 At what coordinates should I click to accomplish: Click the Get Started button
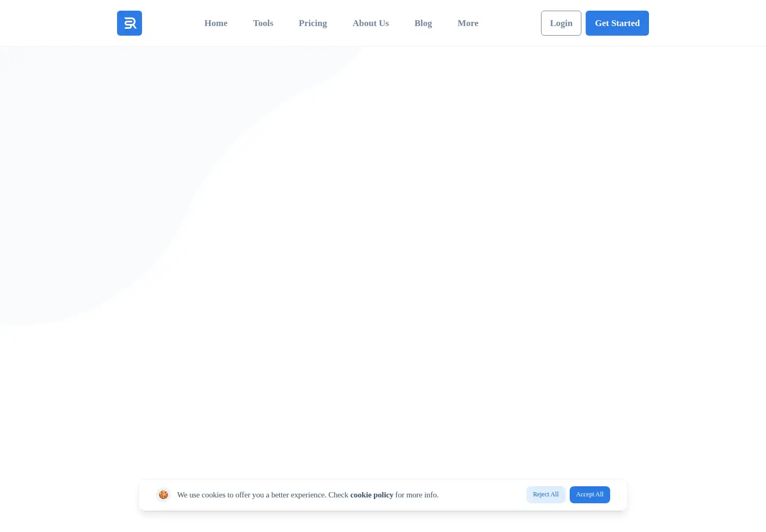pos(617,23)
